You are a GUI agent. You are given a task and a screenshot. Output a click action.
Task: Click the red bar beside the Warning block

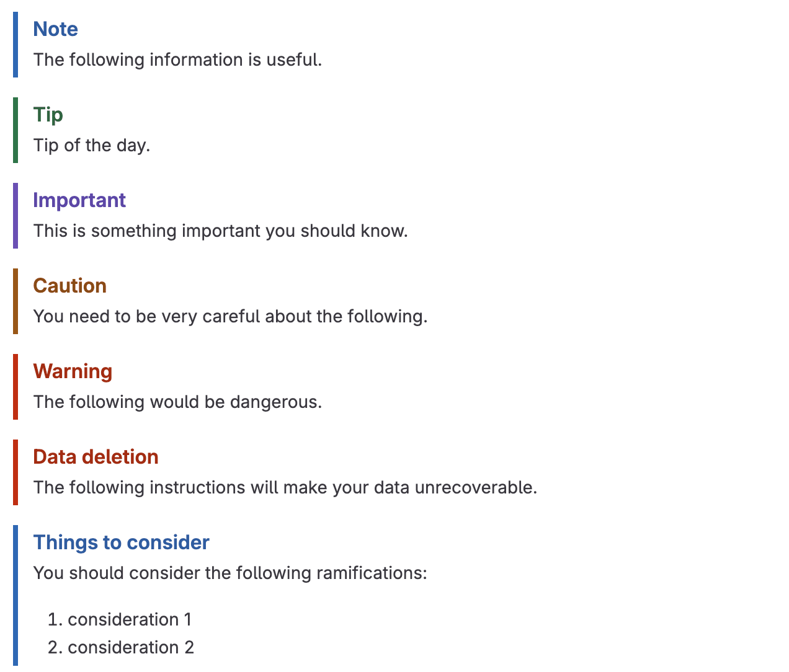pos(16,387)
